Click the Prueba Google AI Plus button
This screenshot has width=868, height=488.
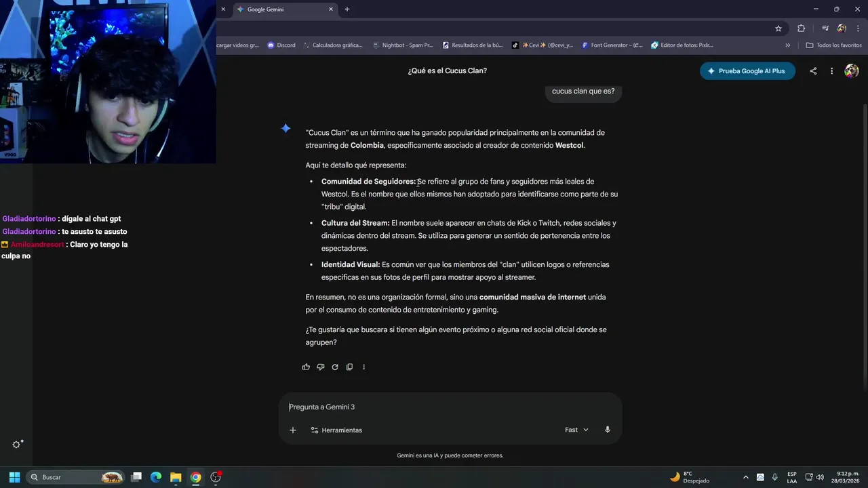(747, 70)
